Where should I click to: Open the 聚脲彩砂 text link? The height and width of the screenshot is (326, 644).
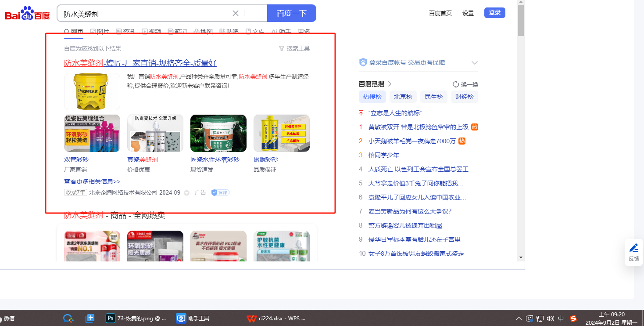point(266,159)
